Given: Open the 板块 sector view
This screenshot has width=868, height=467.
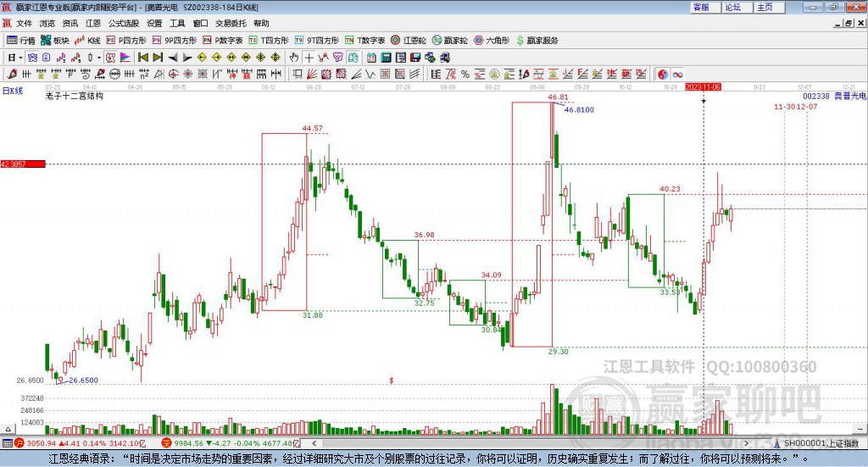Looking at the screenshot, I should click(54, 41).
